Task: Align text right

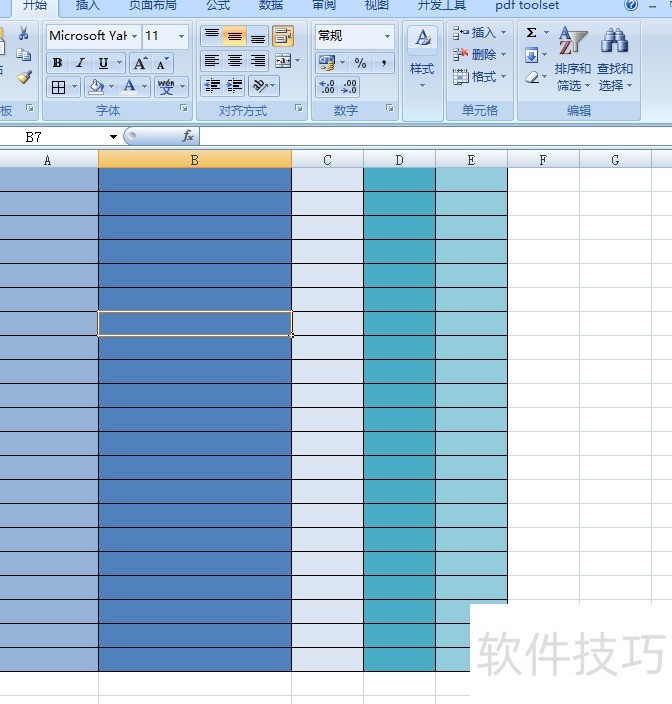Action: [x=258, y=61]
